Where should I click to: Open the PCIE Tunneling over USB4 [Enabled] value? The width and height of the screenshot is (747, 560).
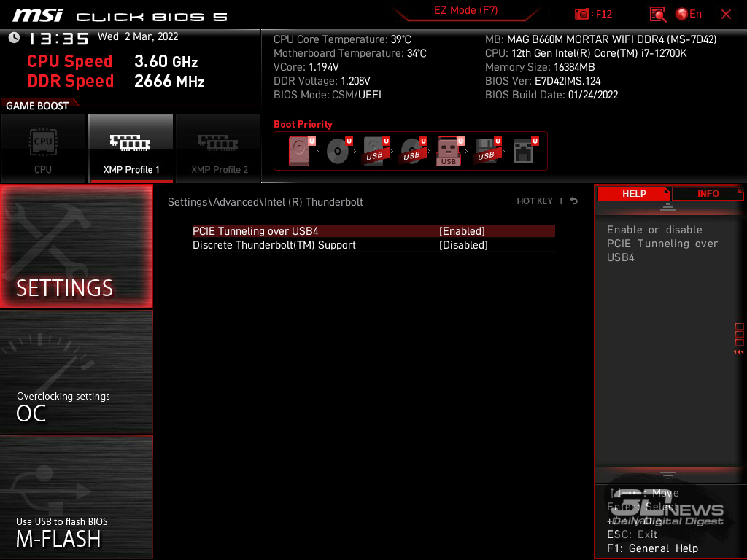462,231
